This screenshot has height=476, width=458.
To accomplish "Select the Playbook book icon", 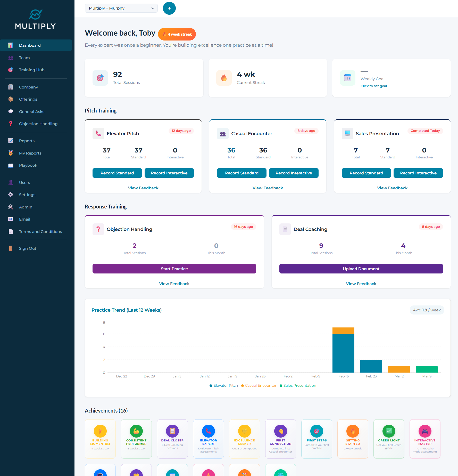I will 11,165.
